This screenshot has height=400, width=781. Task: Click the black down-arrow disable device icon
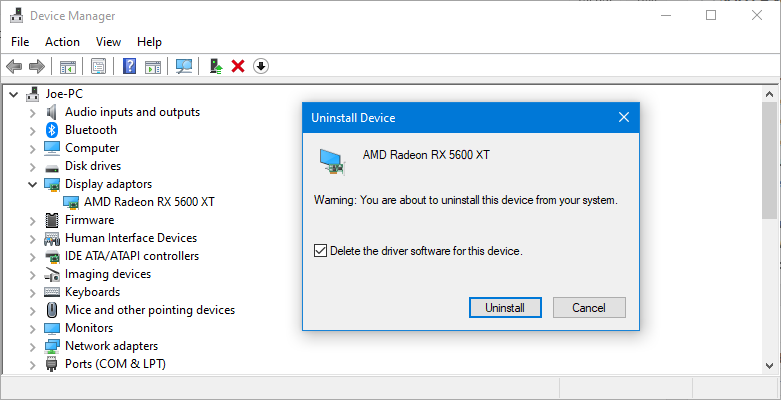coord(261,66)
